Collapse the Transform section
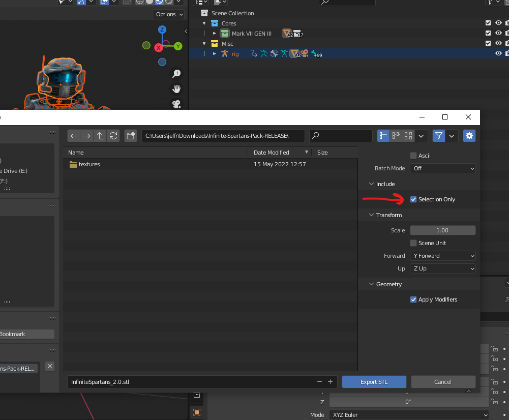Viewport: 509px width, 420px height. click(x=371, y=215)
